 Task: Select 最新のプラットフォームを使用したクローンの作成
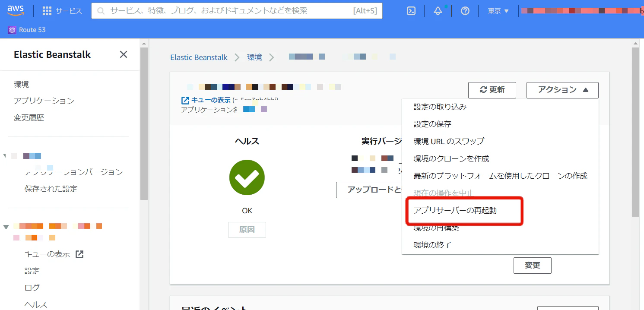tap(500, 176)
